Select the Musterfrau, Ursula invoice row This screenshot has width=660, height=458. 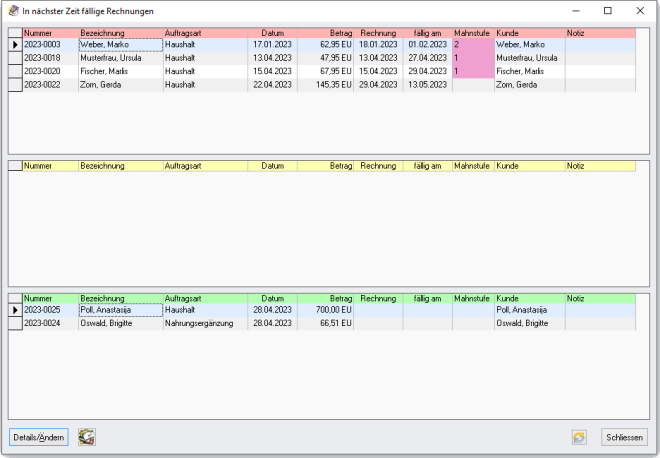[x=120, y=58]
